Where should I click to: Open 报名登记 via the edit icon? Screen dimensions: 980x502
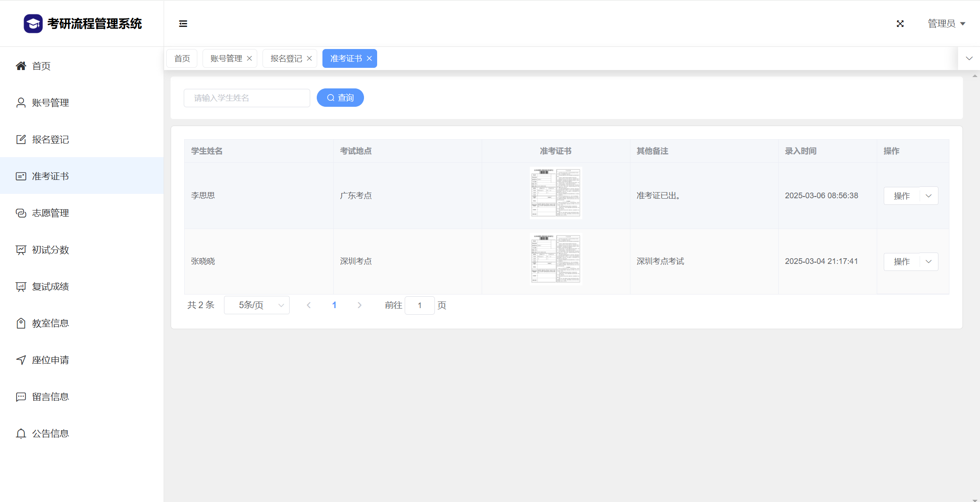pyautogui.click(x=21, y=140)
